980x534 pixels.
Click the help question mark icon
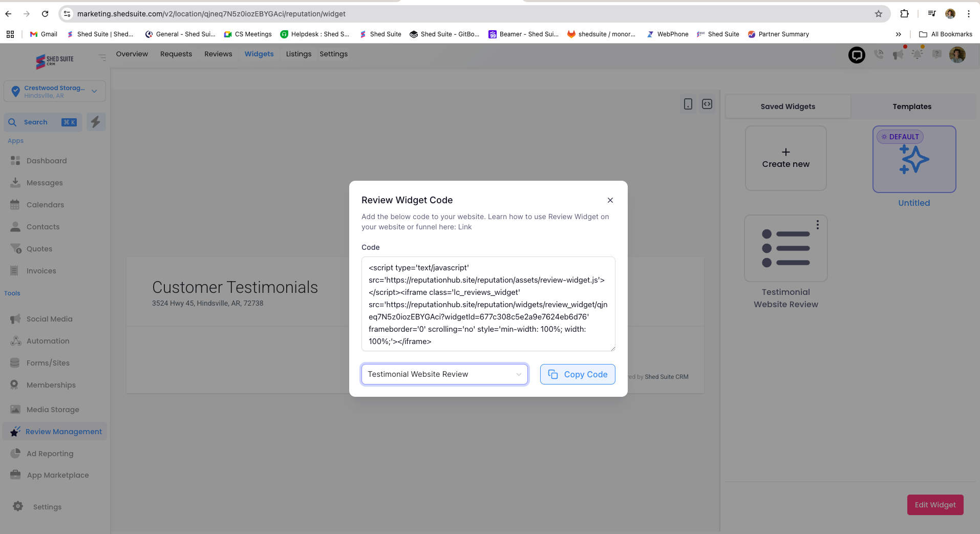tap(937, 54)
